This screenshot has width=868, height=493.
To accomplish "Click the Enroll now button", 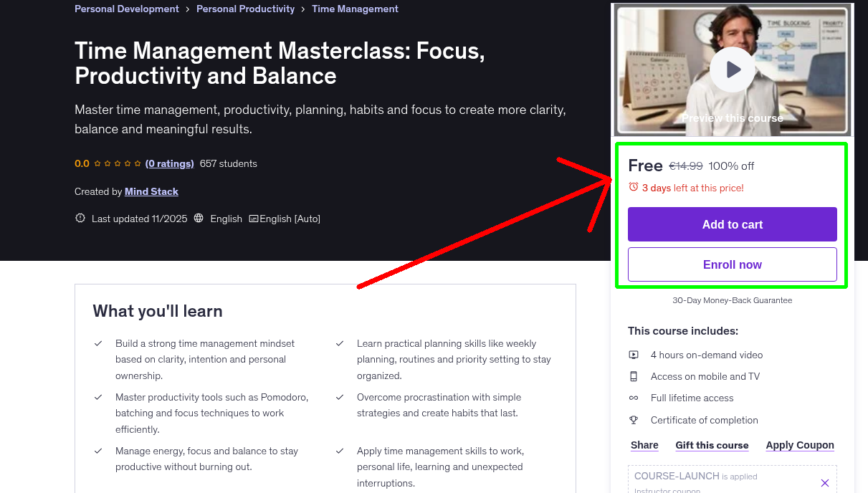I will [x=732, y=264].
